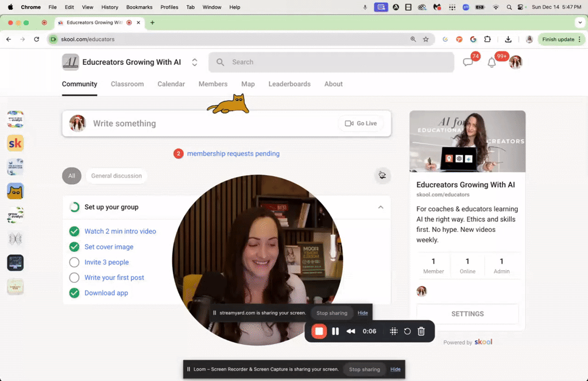588x381 pixels.
Task: Stop the Loom recording
Action: point(319,331)
